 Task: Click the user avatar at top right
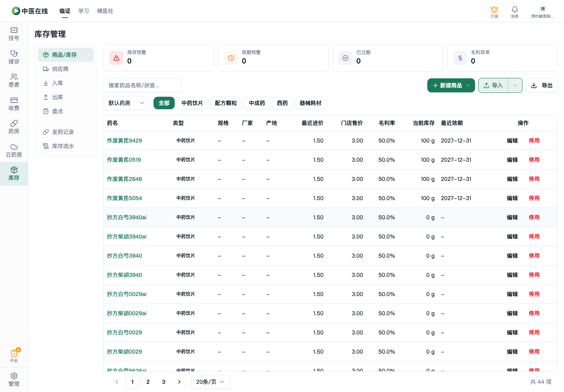(x=542, y=9)
